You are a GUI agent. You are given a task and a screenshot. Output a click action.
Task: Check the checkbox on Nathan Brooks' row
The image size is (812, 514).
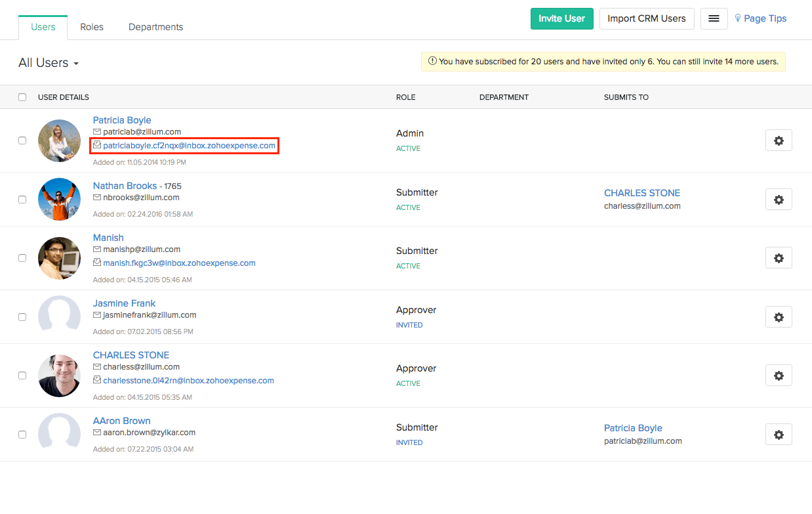pos(22,199)
